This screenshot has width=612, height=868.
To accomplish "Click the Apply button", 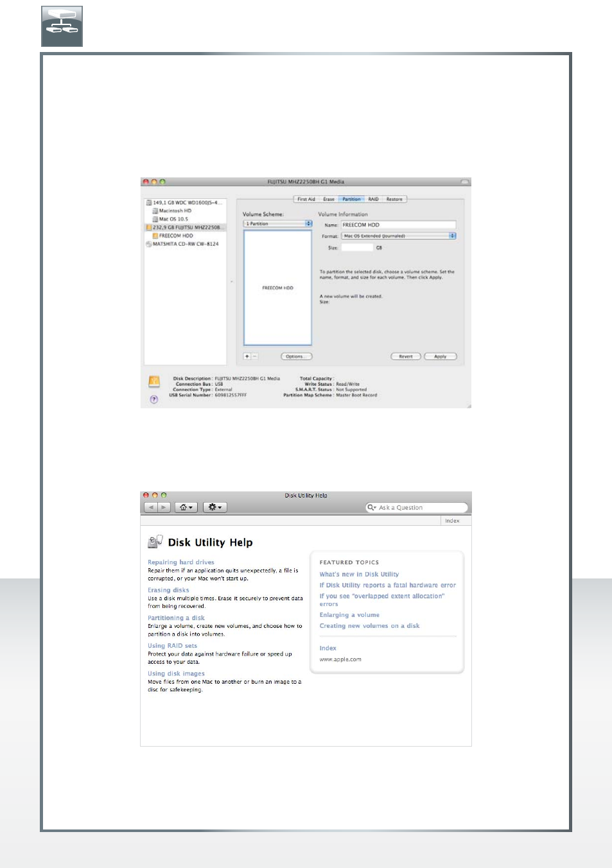I will (441, 356).
